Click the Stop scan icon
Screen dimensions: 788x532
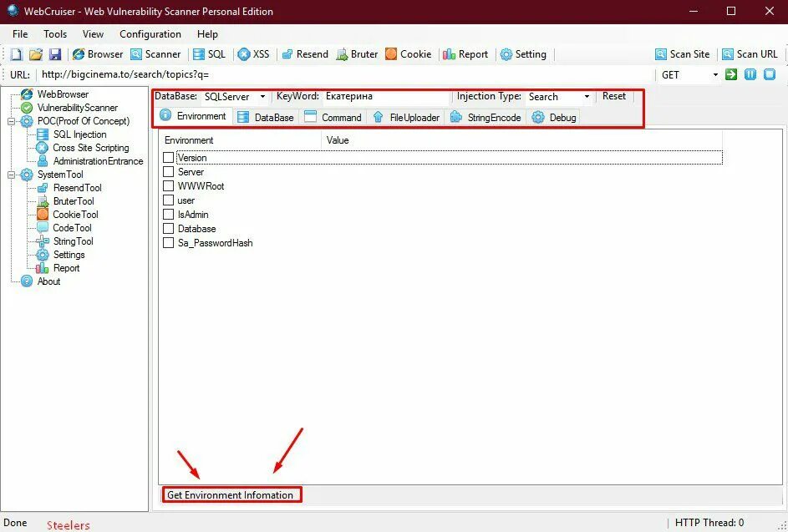click(770, 75)
